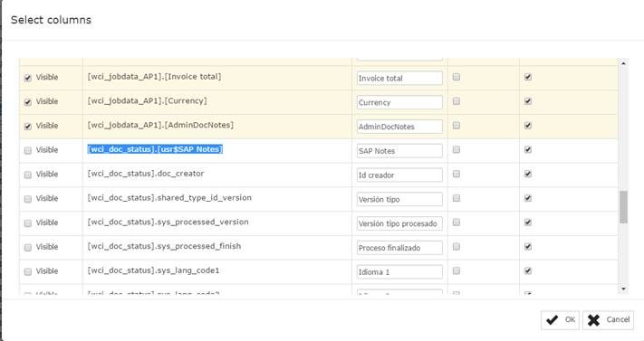The width and height of the screenshot is (644, 341).
Task: Click the Cancel button
Action: pos(608,320)
